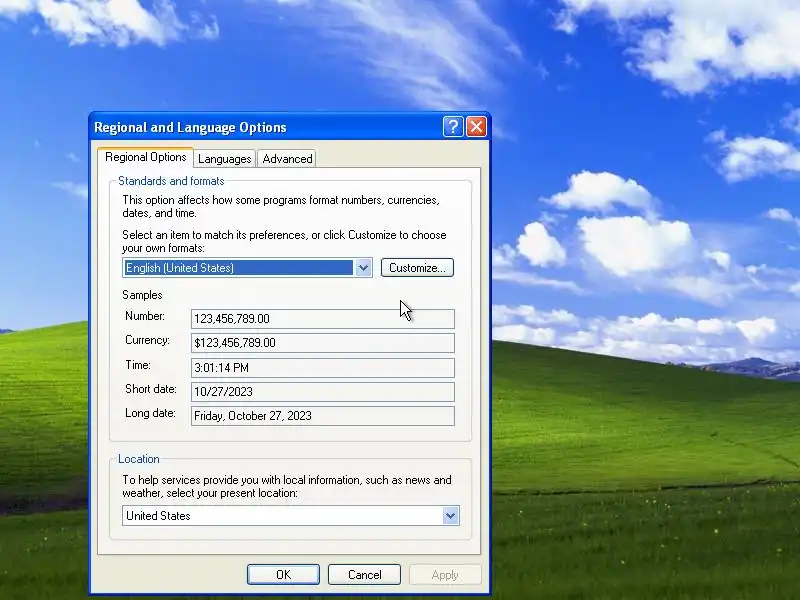Viewport: 800px width, 600px height.
Task: Click the Customize... button
Action: pos(417,267)
